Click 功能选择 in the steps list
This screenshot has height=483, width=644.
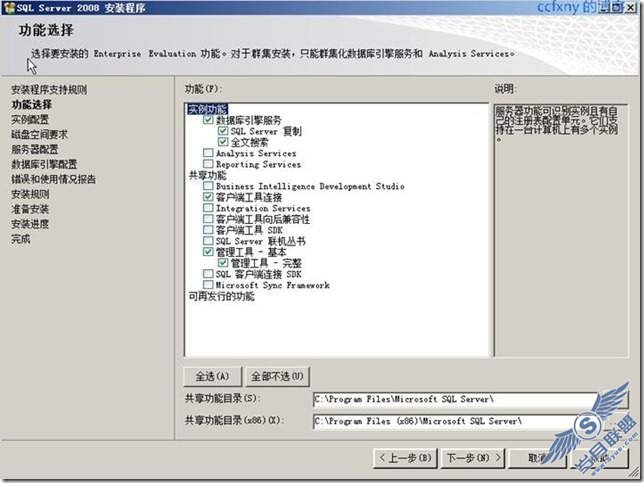click(x=32, y=104)
